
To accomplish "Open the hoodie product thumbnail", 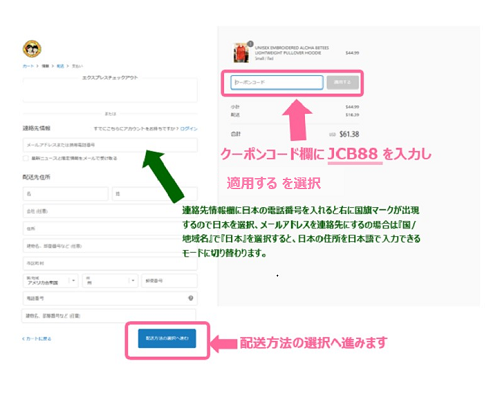I will tap(241, 53).
